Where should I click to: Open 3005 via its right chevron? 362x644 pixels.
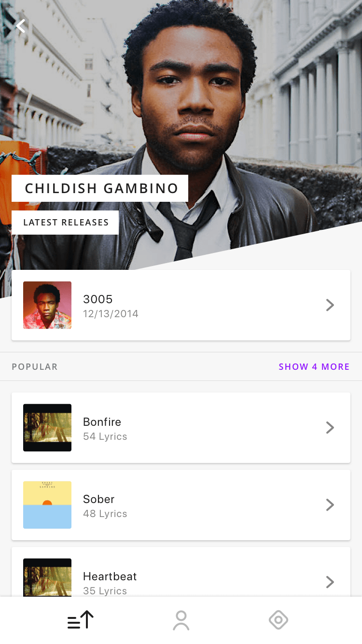pos(330,305)
